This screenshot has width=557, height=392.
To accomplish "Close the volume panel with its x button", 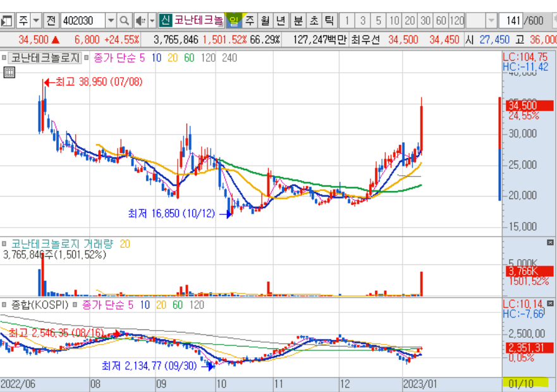I will coord(550,242).
